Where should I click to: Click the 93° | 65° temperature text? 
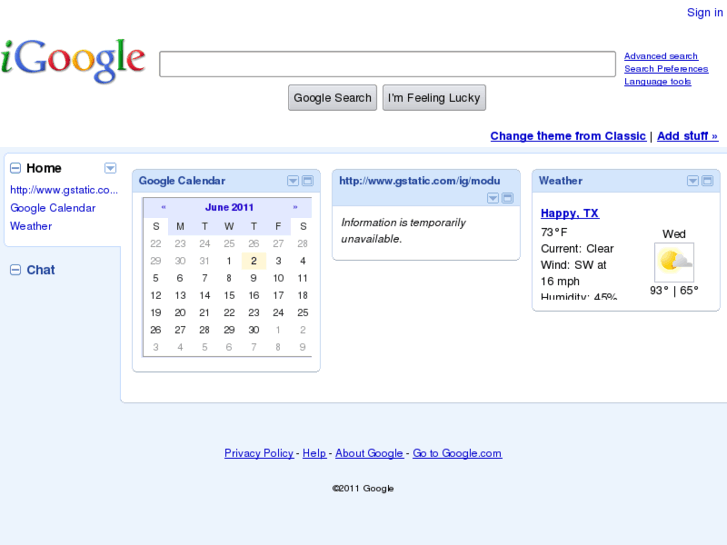(x=674, y=290)
